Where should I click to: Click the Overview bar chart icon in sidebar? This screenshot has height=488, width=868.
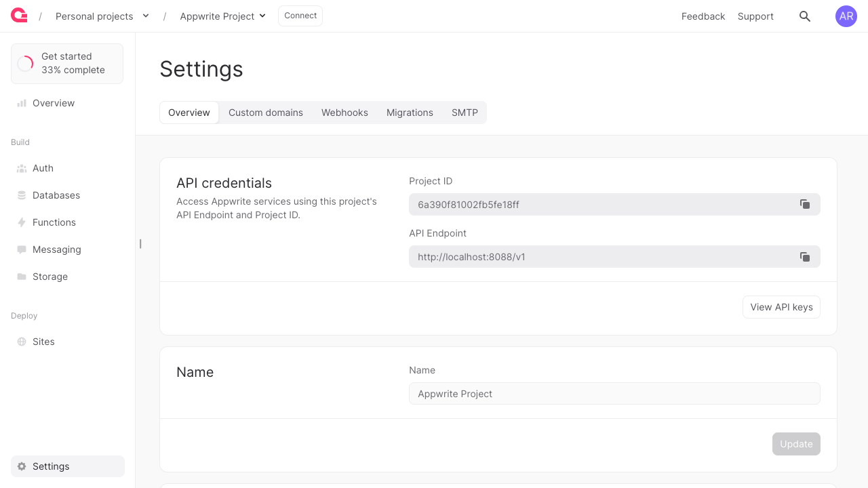22,103
